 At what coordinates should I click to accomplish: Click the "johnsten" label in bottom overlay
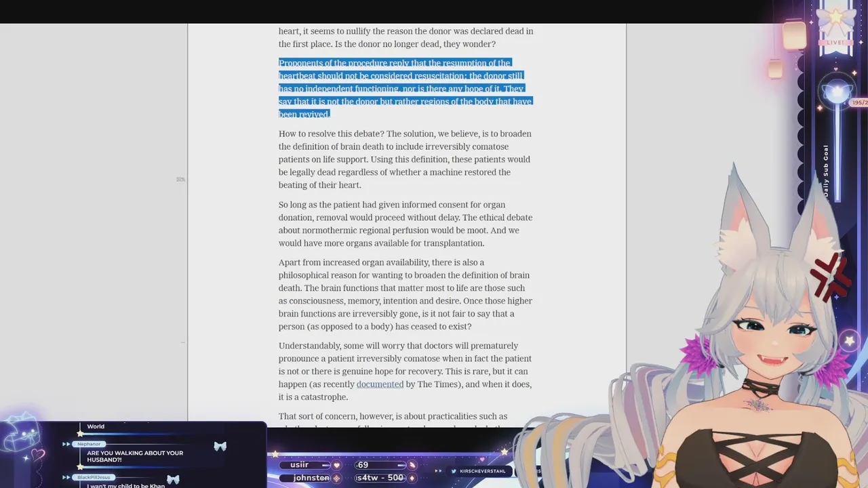pyautogui.click(x=311, y=478)
